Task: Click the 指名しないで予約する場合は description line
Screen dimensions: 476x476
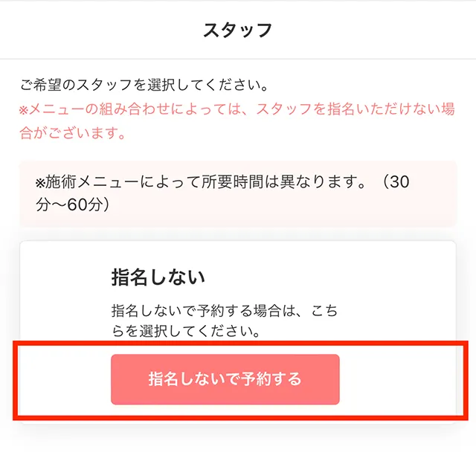Action: tap(223, 311)
